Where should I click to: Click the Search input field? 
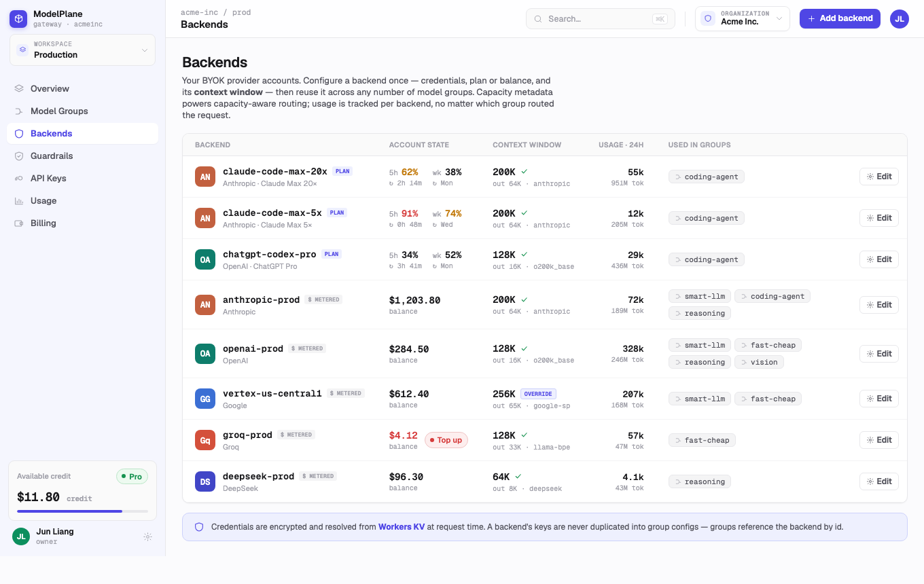coord(601,19)
